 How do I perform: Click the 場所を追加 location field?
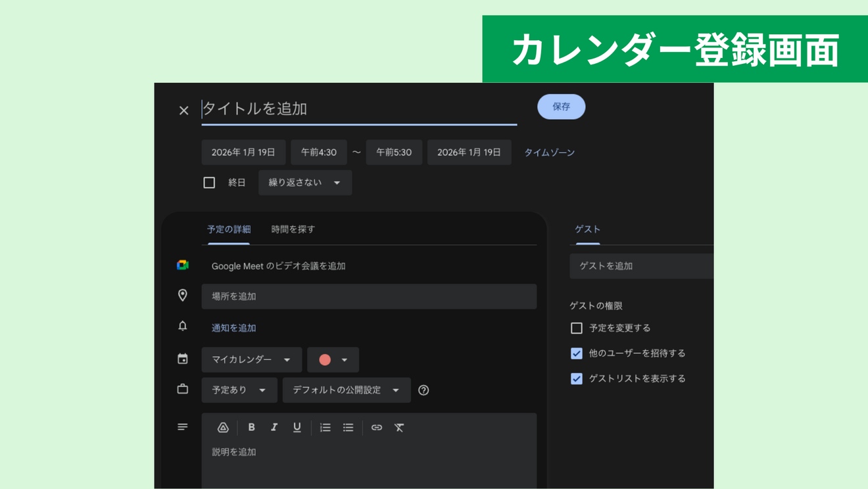[x=369, y=296]
